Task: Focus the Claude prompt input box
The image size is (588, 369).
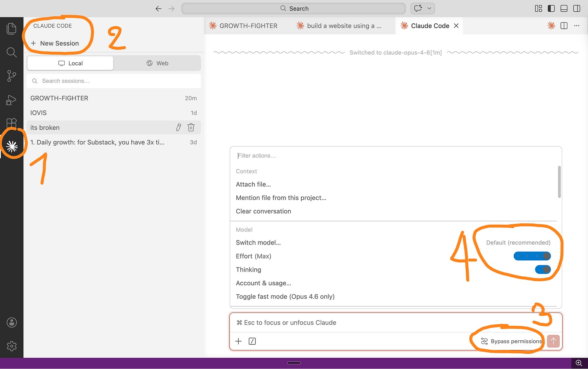Action: (x=396, y=323)
